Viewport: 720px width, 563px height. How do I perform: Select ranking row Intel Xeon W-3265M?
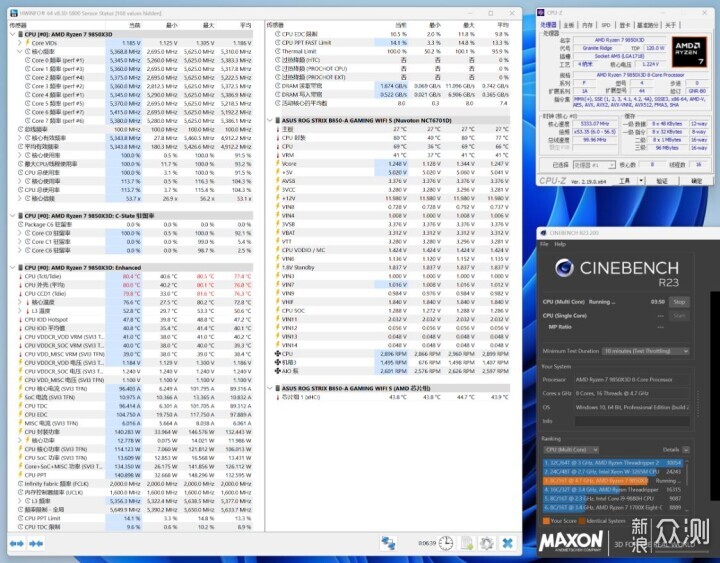click(613, 472)
